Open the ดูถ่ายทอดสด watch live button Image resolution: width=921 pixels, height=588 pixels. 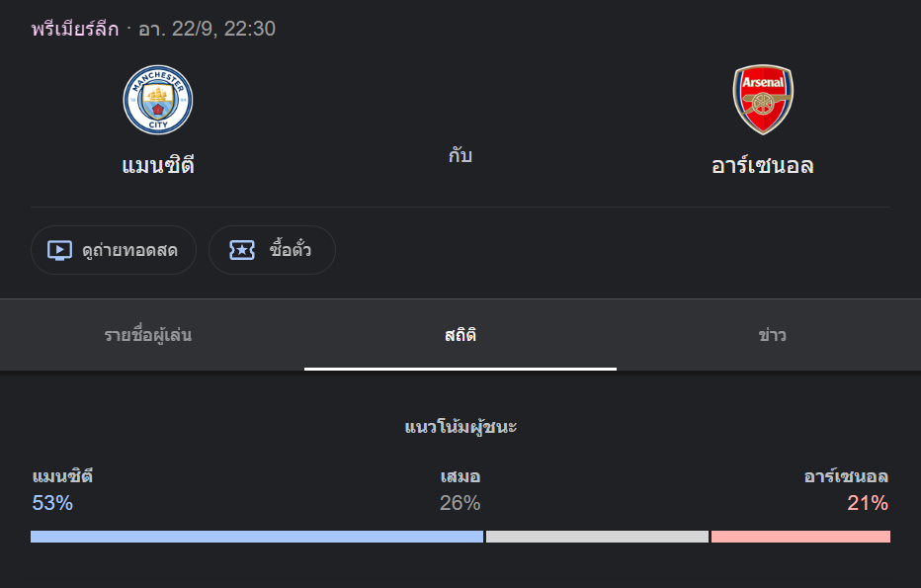pos(114,250)
